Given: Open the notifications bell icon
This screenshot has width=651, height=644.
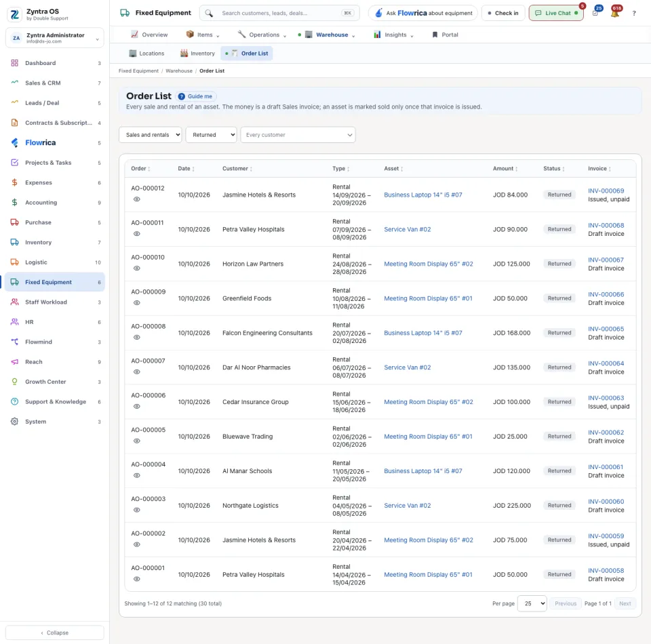Looking at the screenshot, I should (615, 13).
